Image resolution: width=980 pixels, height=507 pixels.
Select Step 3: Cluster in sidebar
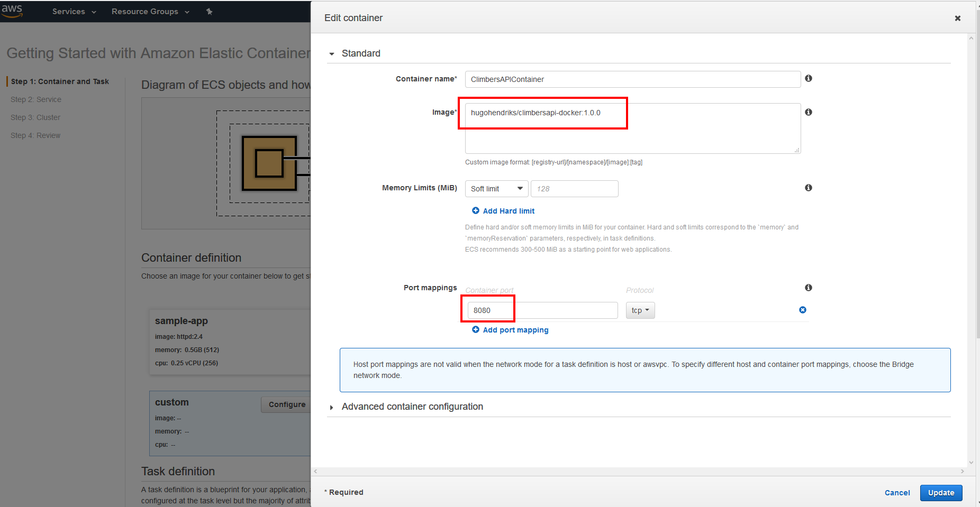(35, 117)
